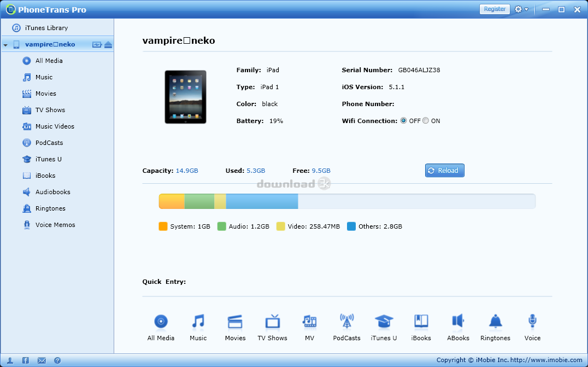Click the Reload button
The width and height of the screenshot is (588, 367).
coord(444,170)
